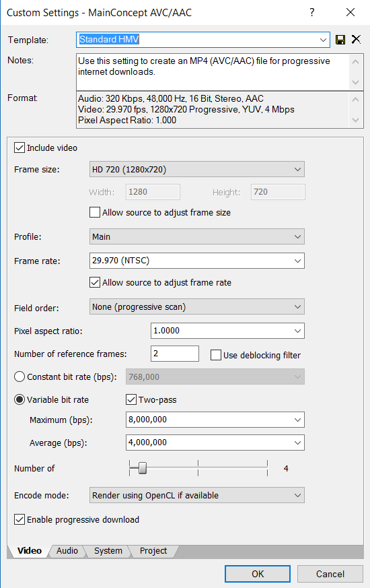Delete the template using the X icon
The height and width of the screenshot is (588, 370).
[356, 39]
